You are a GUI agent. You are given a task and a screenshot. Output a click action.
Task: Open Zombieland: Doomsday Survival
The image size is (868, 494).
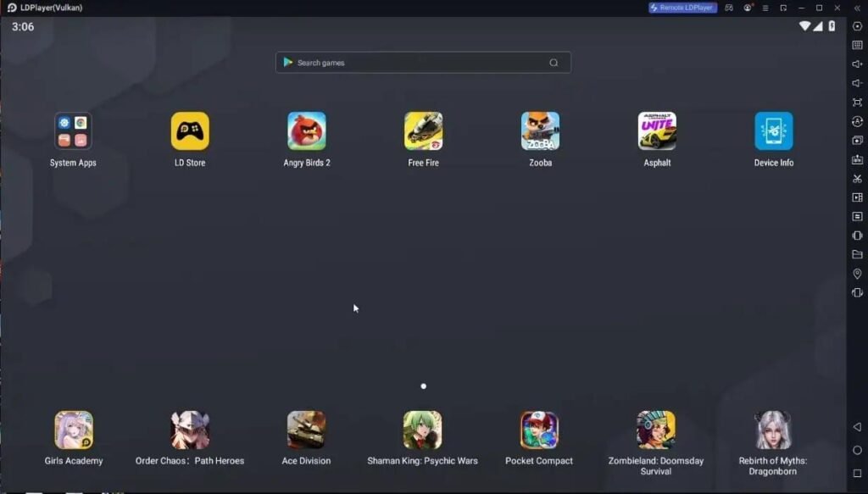point(656,430)
